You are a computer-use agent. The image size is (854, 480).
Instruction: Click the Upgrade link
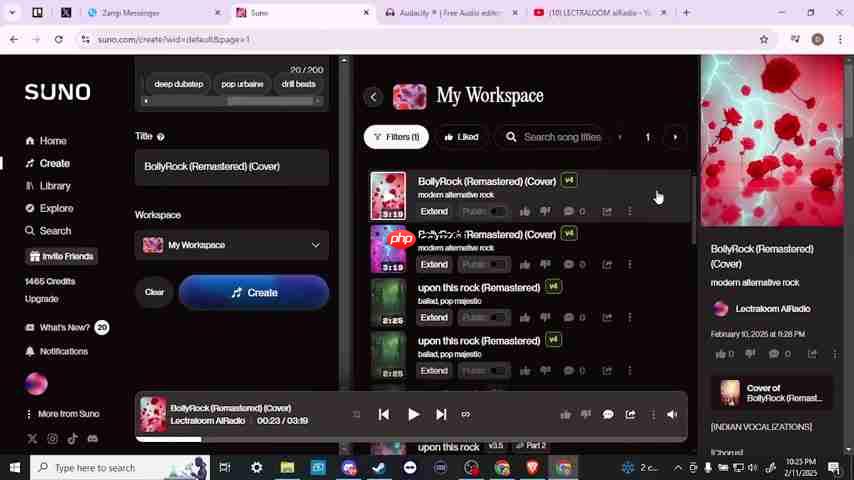click(41, 299)
